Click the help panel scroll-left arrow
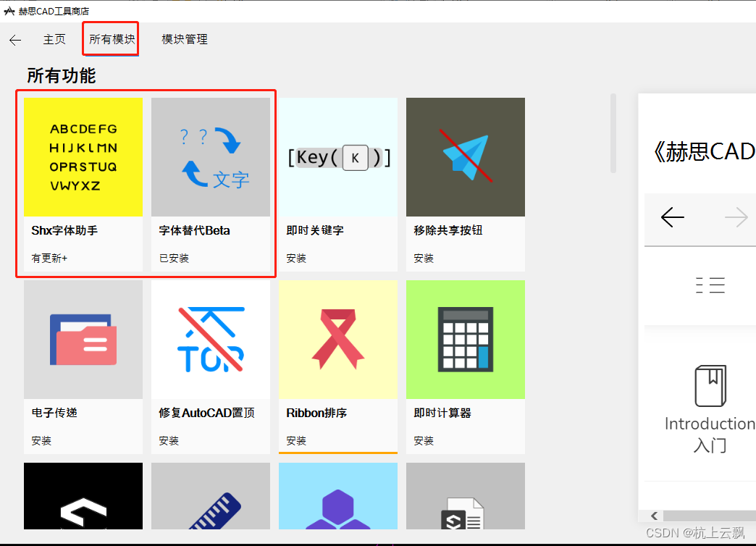Viewport: 756px width, 546px height. tap(655, 516)
